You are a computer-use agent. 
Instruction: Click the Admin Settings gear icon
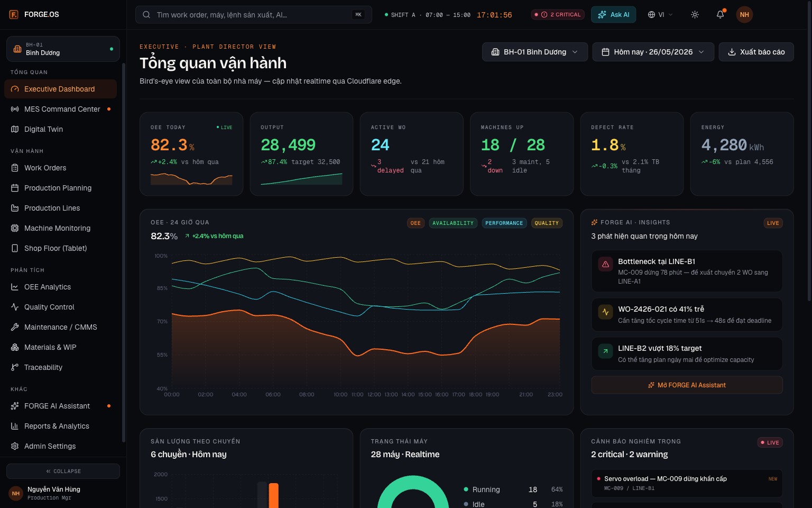(15, 446)
